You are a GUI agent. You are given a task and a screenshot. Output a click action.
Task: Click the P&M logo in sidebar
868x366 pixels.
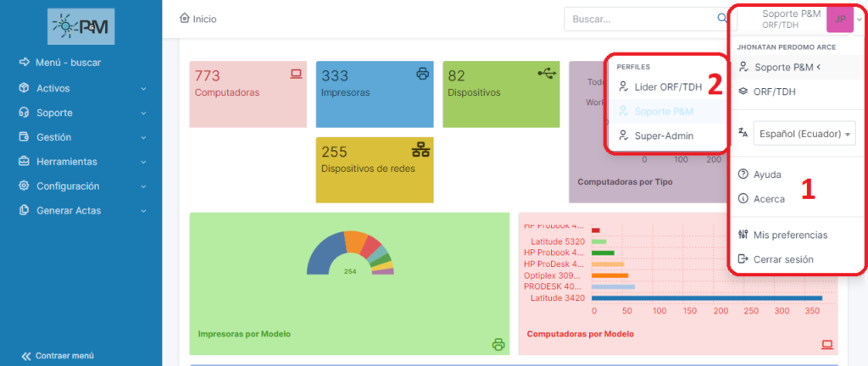point(81,27)
